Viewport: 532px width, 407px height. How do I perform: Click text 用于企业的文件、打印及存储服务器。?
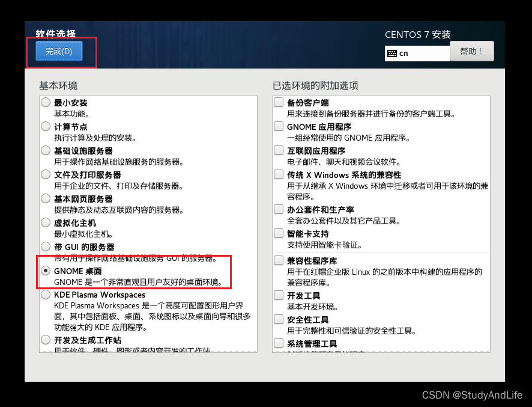119,186
